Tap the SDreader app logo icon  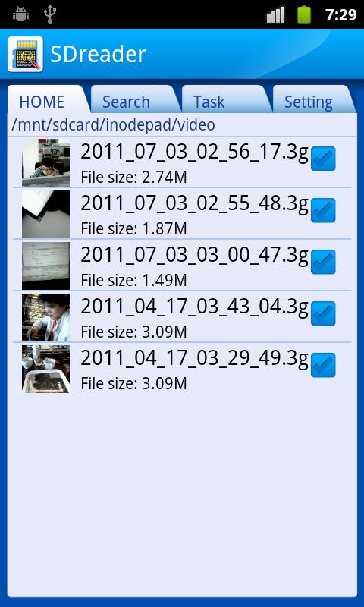25,54
